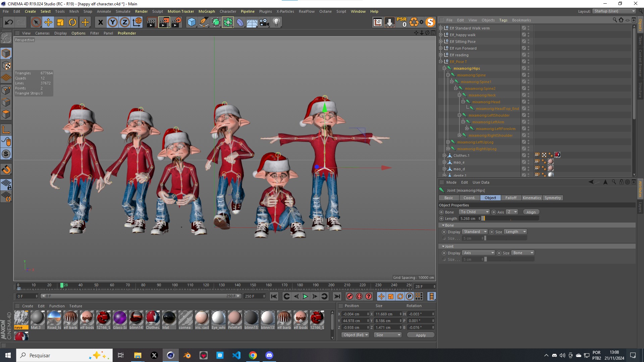Click Render View clapperboard icon
644x362 pixels.
(x=152, y=22)
